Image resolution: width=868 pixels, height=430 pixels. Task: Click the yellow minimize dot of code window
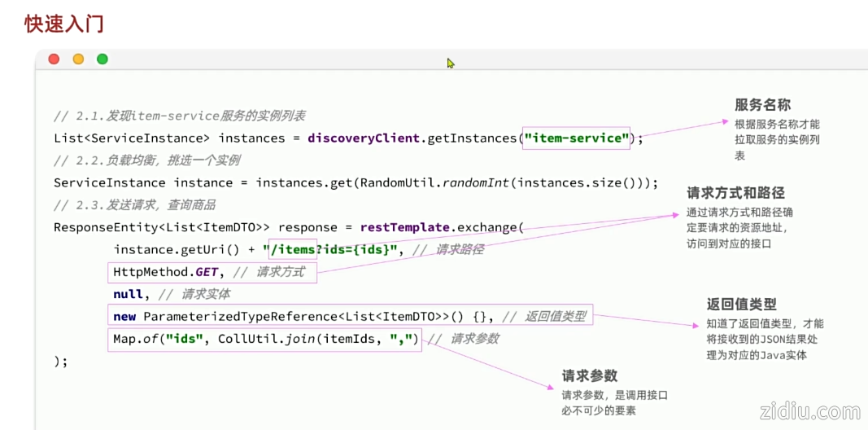(x=78, y=59)
